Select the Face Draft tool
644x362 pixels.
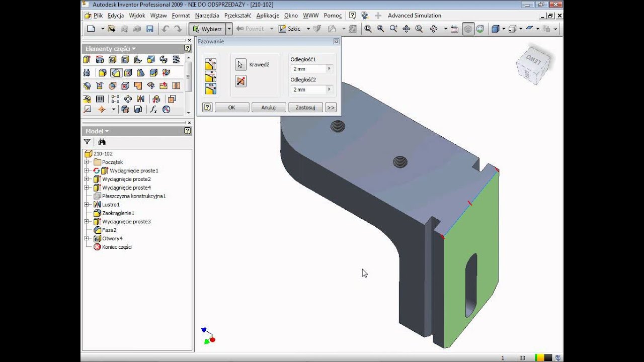141,73
